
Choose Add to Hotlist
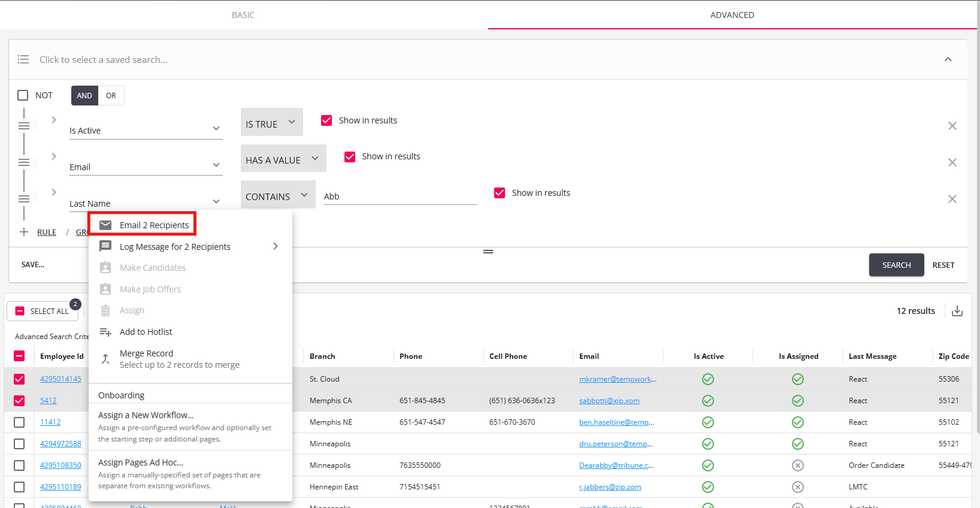tap(190, 332)
